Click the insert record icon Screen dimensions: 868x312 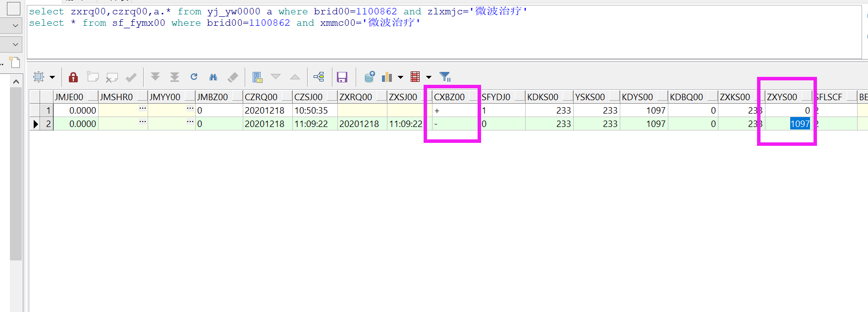click(x=93, y=77)
